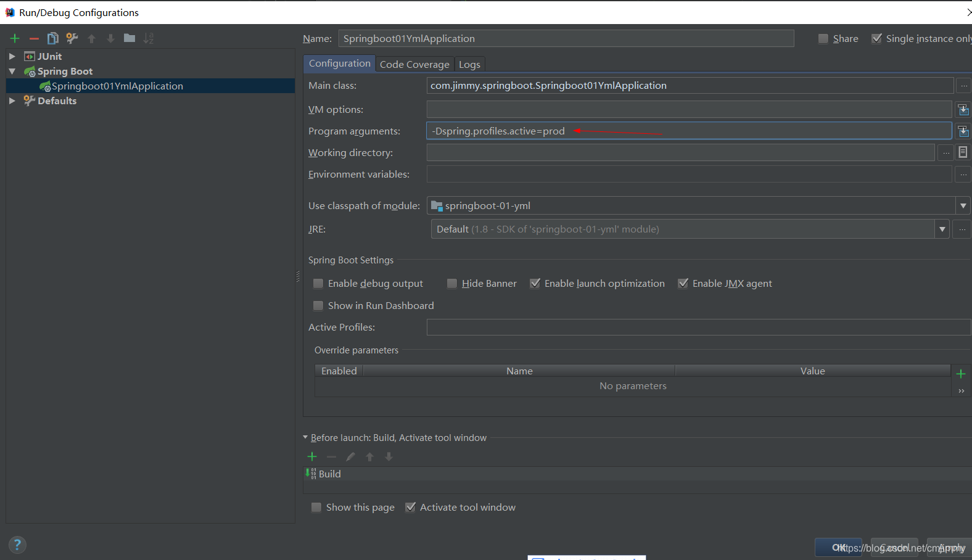
Task: Click the Apply button
Action: click(951, 548)
